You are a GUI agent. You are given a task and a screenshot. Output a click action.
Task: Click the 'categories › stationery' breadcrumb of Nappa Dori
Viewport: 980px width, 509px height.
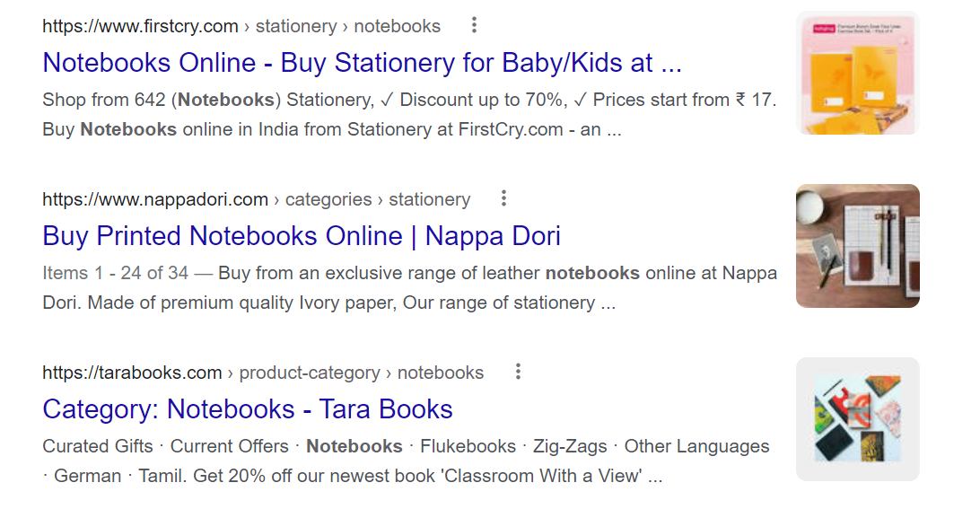(x=378, y=199)
